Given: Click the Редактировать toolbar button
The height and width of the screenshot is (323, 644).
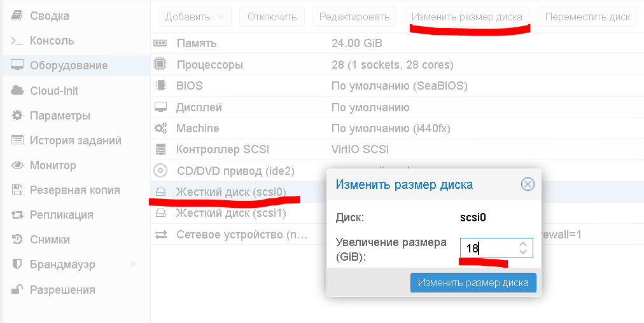Looking at the screenshot, I should click(x=354, y=17).
